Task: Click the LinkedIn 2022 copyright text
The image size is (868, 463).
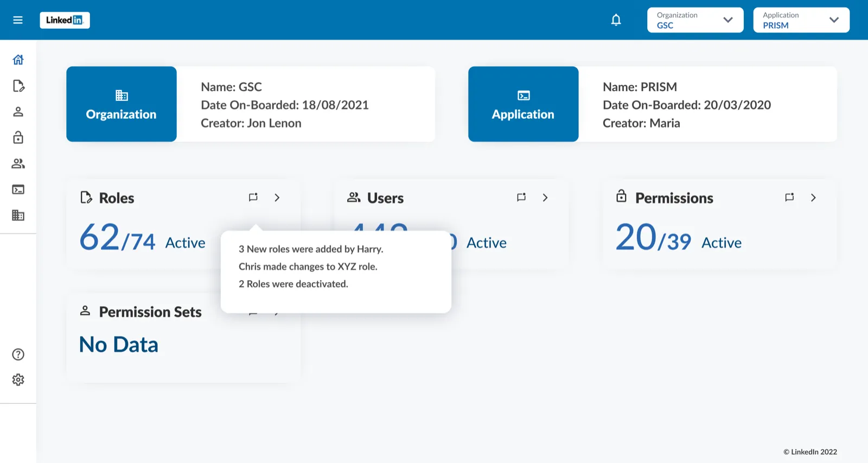Action: [810, 452]
